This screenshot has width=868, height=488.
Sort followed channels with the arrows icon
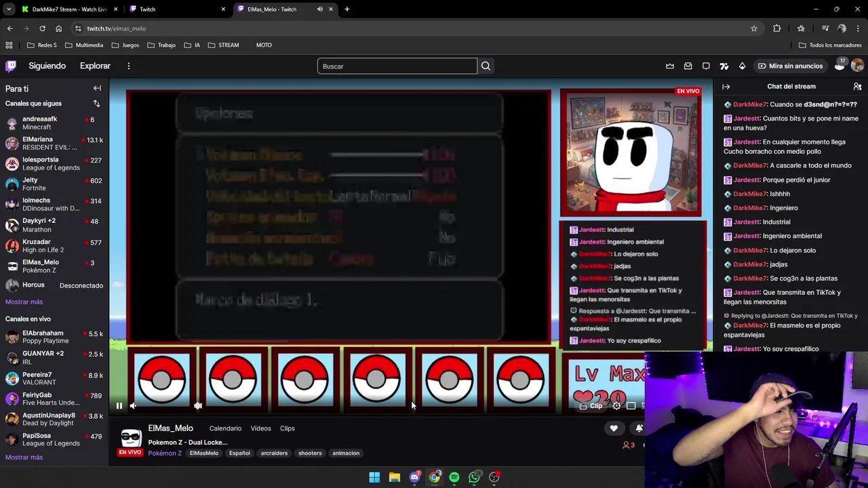click(96, 104)
